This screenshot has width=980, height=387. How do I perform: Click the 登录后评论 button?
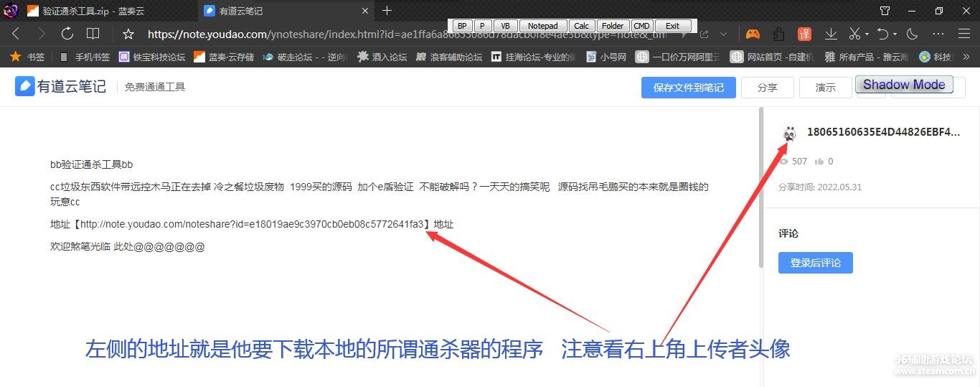click(x=815, y=263)
